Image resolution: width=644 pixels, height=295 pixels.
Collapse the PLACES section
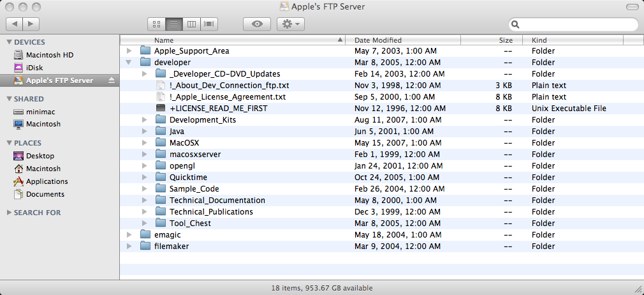(10, 143)
